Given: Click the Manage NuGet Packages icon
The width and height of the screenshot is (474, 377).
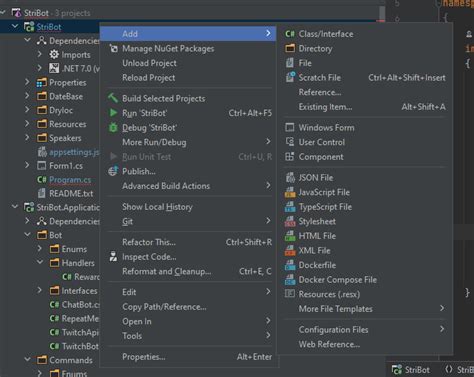Looking at the screenshot, I should click(114, 49).
